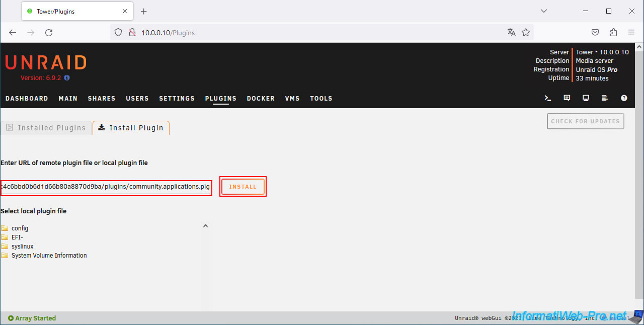This screenshot has width=644, height=325.
Task: Bookmark this page with star icon
Action: point(526,32)
